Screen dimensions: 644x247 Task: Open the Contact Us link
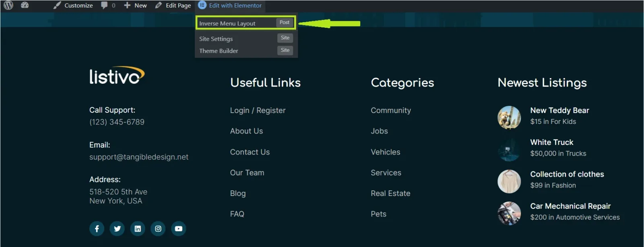(x=250, y=152)
